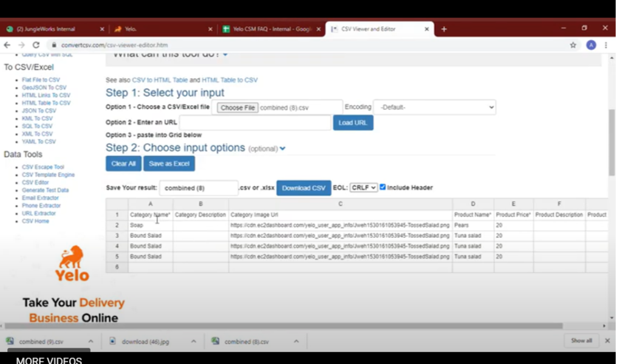Close the downloads bar with X icon
The image size is (622, 364).
607,341
